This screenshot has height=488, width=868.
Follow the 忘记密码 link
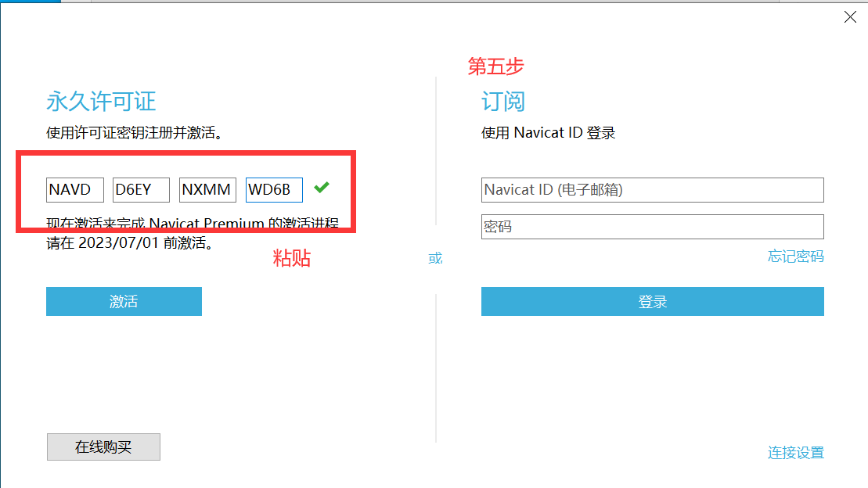[x=795, y=257]
